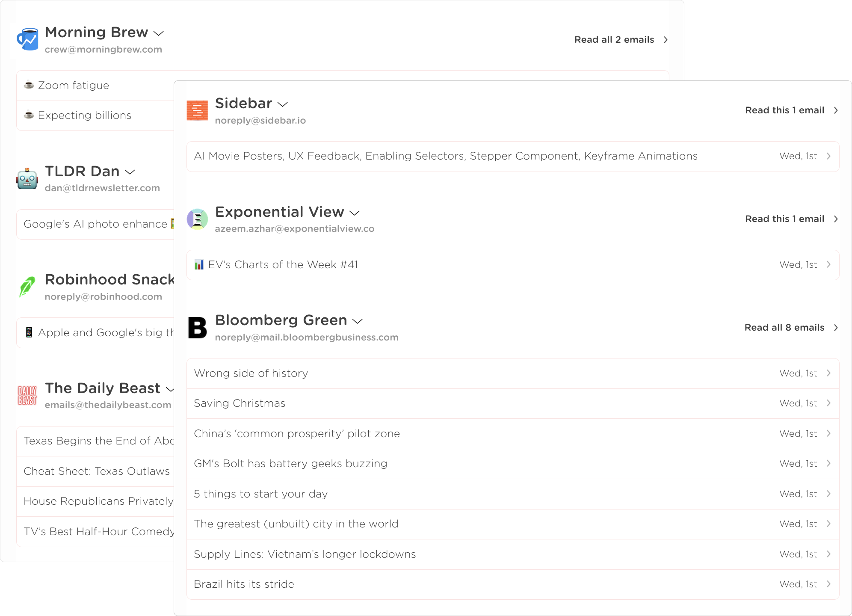Open EV's Charts of the Week #41
852x616 pixels.
[283, 265]
